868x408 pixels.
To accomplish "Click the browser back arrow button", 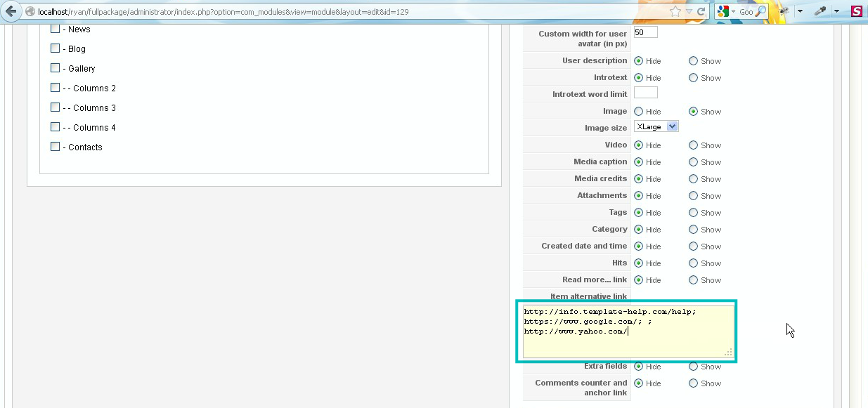I will click(x=11, y=11).
